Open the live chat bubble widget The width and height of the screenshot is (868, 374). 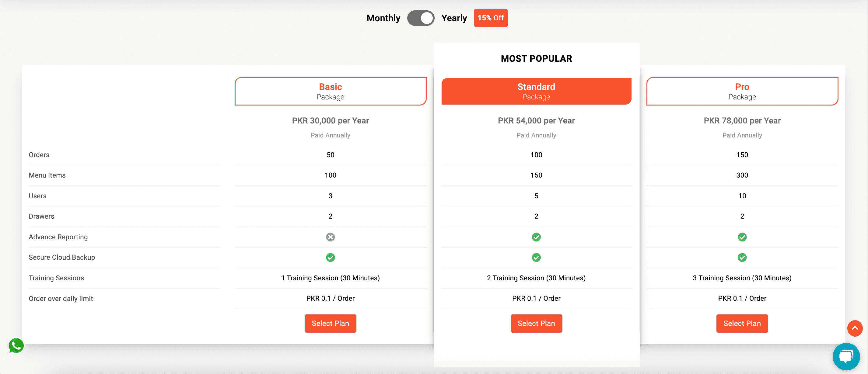[x=846, y=356]
